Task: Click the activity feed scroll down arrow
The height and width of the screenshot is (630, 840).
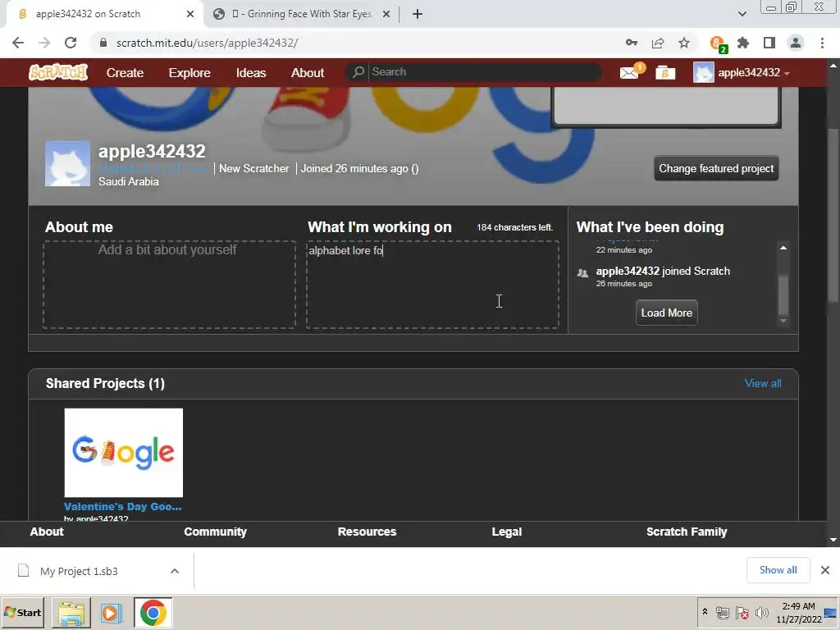Action: (783, 321)
